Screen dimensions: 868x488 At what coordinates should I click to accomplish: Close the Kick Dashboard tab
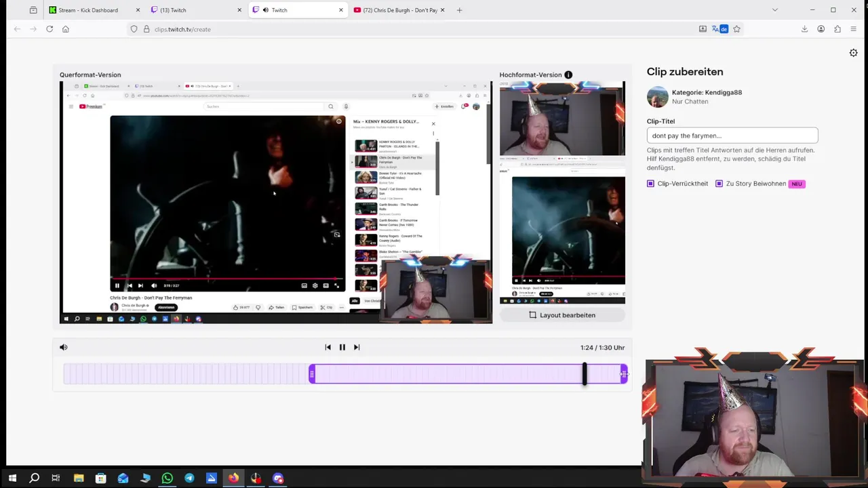coord(138,10)
